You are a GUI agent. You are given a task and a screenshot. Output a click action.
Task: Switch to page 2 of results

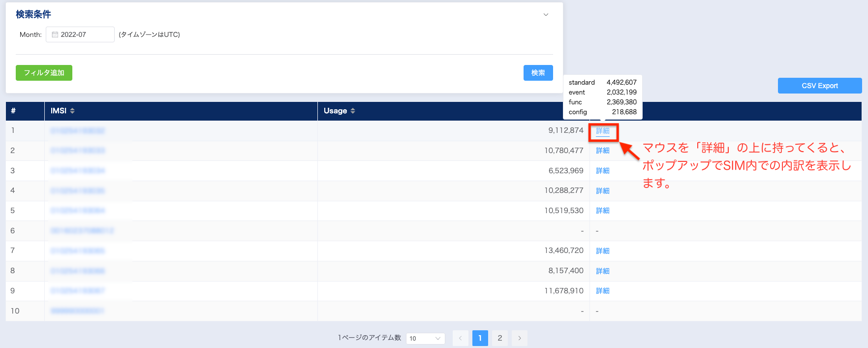pos(499,338)
